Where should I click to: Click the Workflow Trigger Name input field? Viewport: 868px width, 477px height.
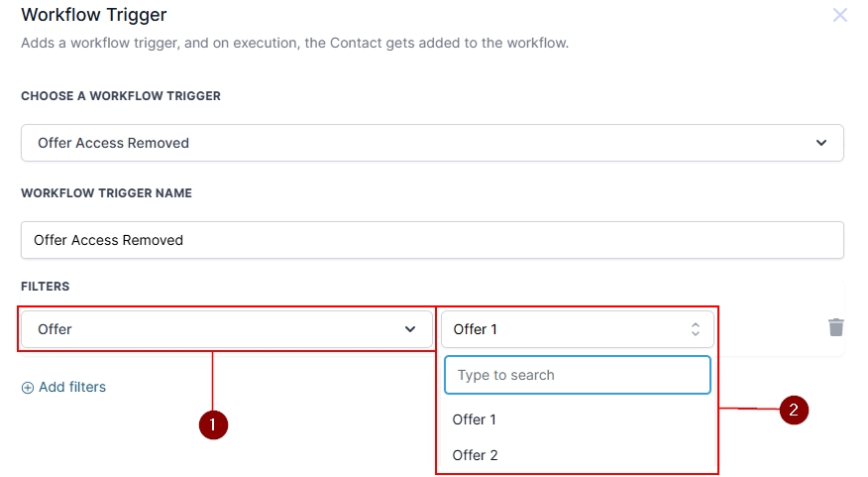432,240
